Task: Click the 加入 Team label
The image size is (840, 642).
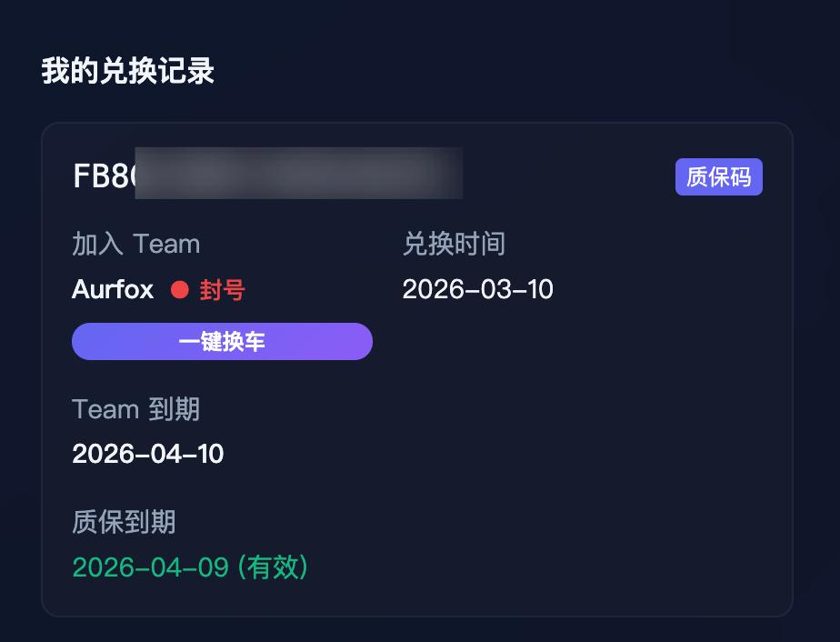Action: pyautogui.click(x=135, y=244)
